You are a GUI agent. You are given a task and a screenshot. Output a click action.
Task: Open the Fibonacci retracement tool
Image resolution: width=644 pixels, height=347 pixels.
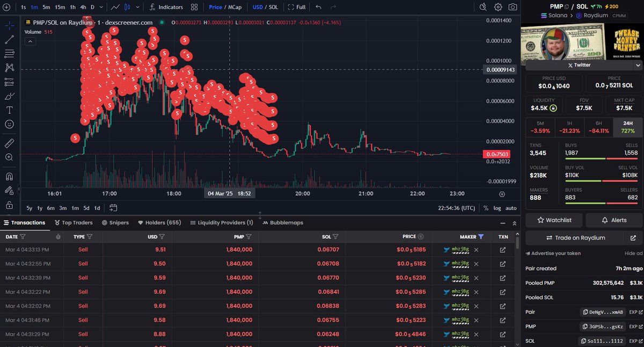[x=9, y=54]
